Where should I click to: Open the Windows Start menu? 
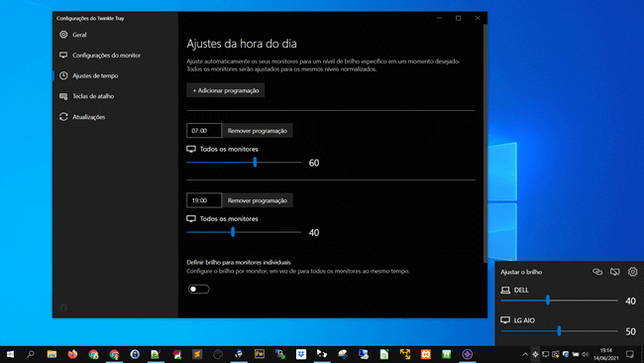10,354
